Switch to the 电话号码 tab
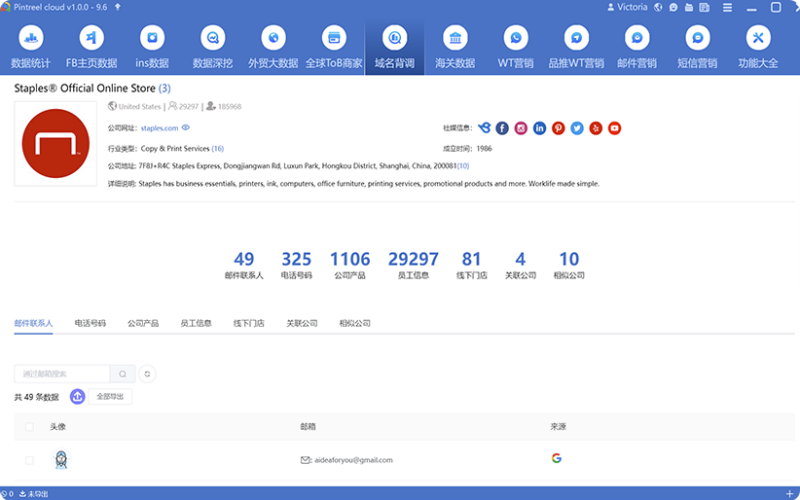Image resolution: width=800 pixels, height=500 pixels. pos(90,323)
